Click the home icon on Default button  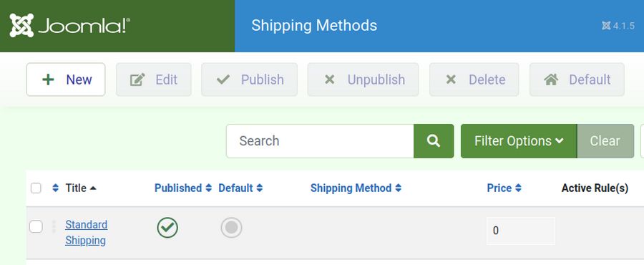click(x=550, y=79)
